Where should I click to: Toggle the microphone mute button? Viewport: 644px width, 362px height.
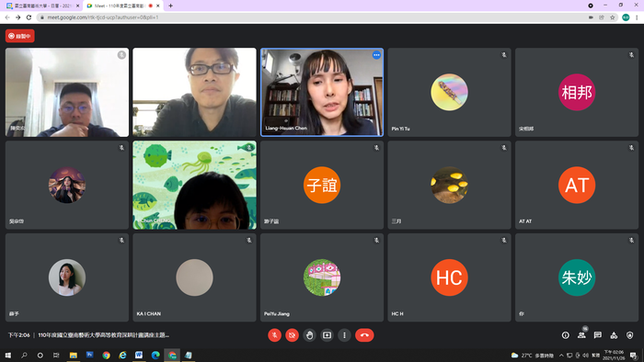coord(274,335)
